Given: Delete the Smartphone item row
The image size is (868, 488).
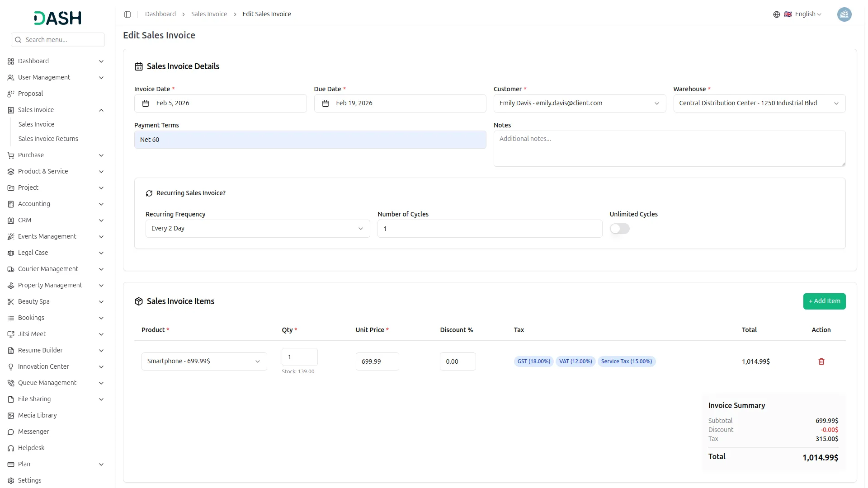Looking at the screenshot, I should (x=821, y=361).
